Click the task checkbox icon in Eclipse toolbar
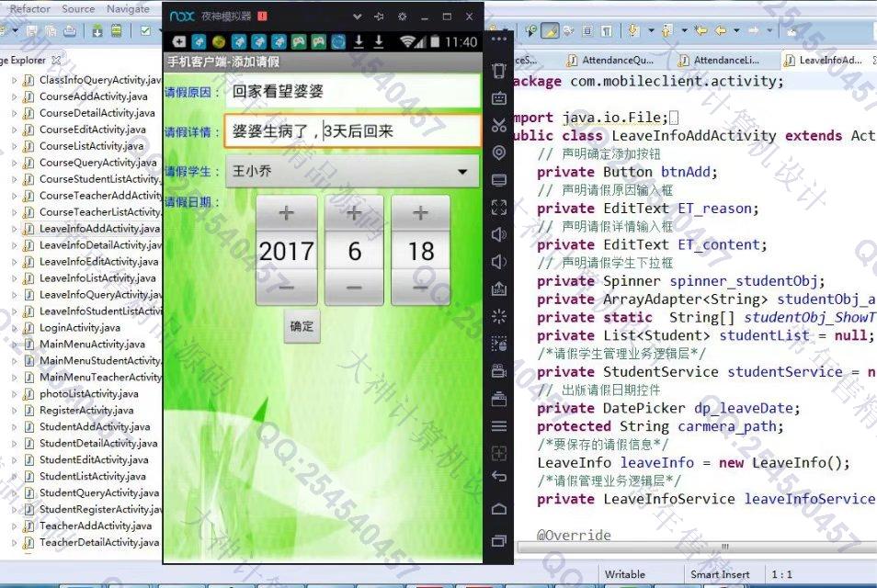 tap(145, 30)
